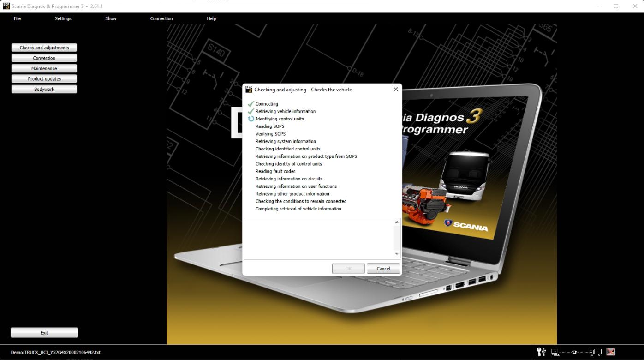Choose the Product updates button

[x=44, y=79]
